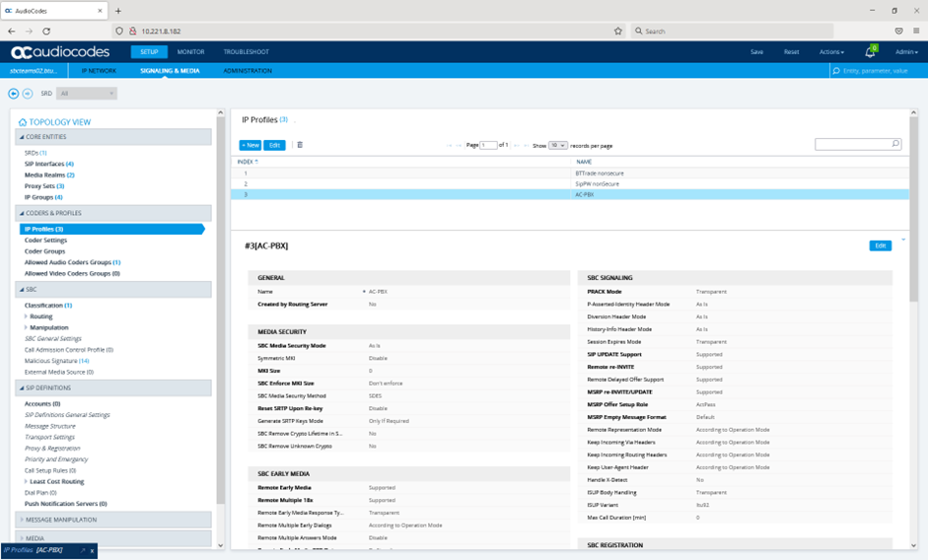Switch to the Monitor menu
Image resolution: width=928 pixels, height=560 pixels.
190,52
